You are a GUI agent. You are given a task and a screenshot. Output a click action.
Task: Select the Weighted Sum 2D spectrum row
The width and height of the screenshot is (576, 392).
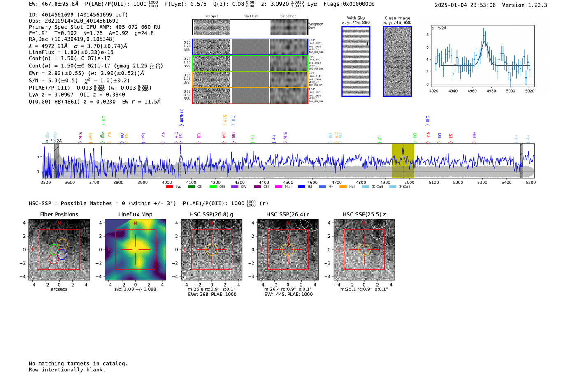[x=250, y=27]
